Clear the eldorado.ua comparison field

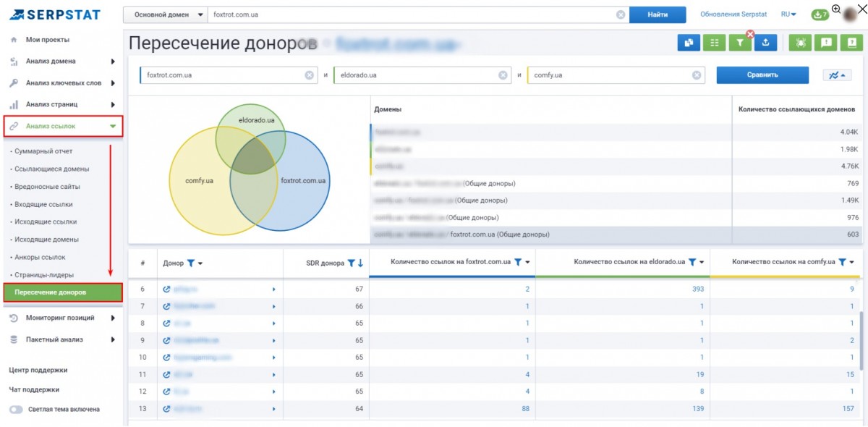click(x=503, y=75)
